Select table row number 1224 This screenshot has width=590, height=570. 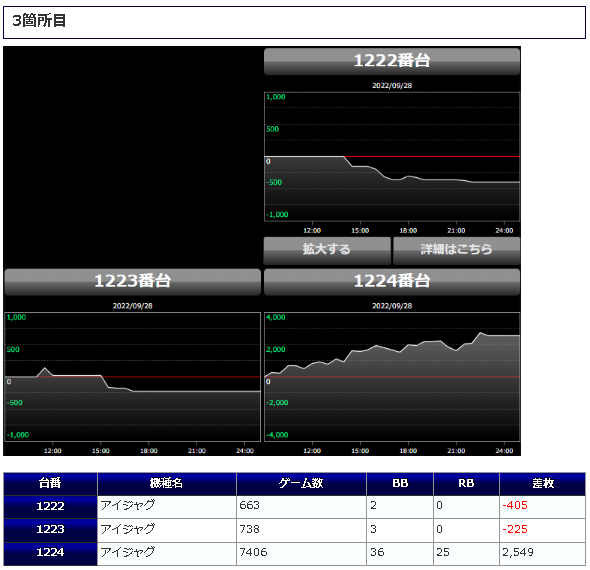point(295,553)
